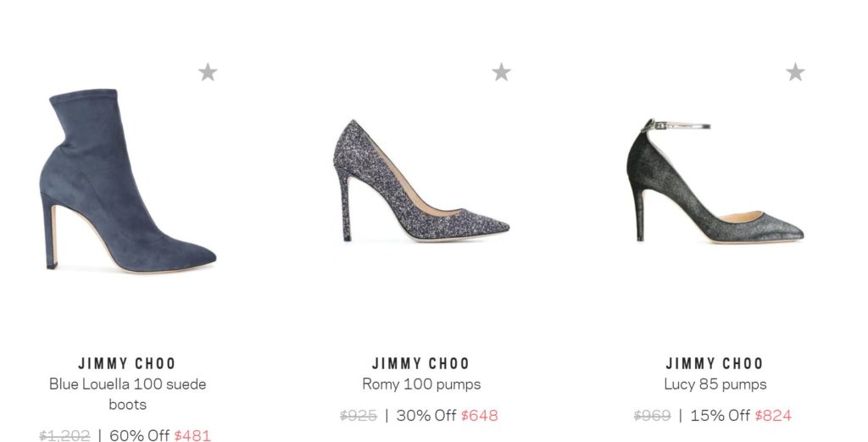Click the crossed-out $1,202 original price
This screenshot has height=442, width=868.
tap(64, 435)
